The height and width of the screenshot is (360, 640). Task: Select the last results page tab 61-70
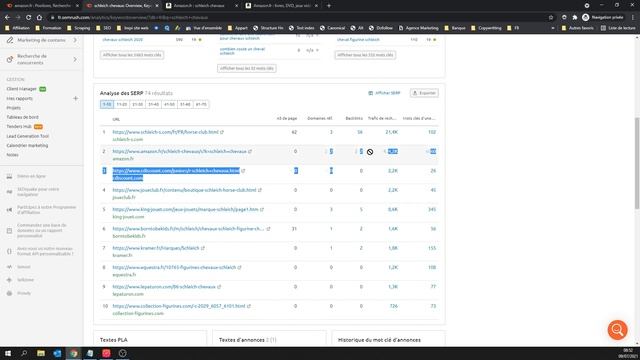pos(201,104)
